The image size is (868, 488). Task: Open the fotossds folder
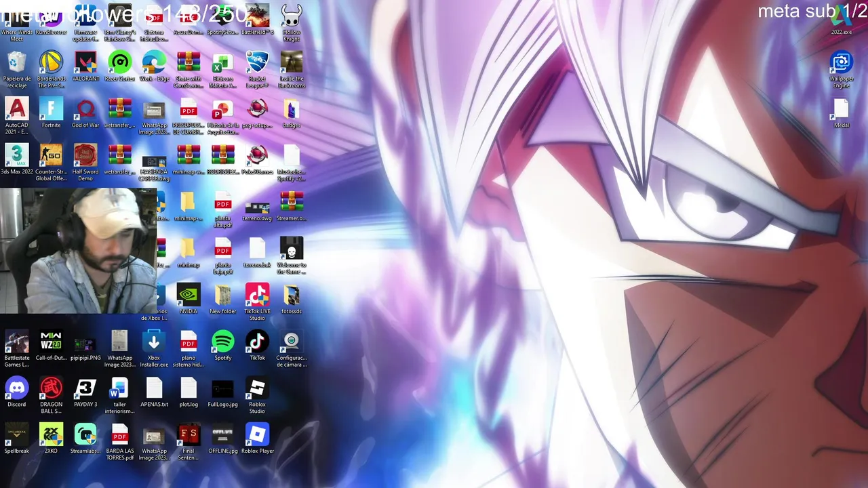click(292, 299)
